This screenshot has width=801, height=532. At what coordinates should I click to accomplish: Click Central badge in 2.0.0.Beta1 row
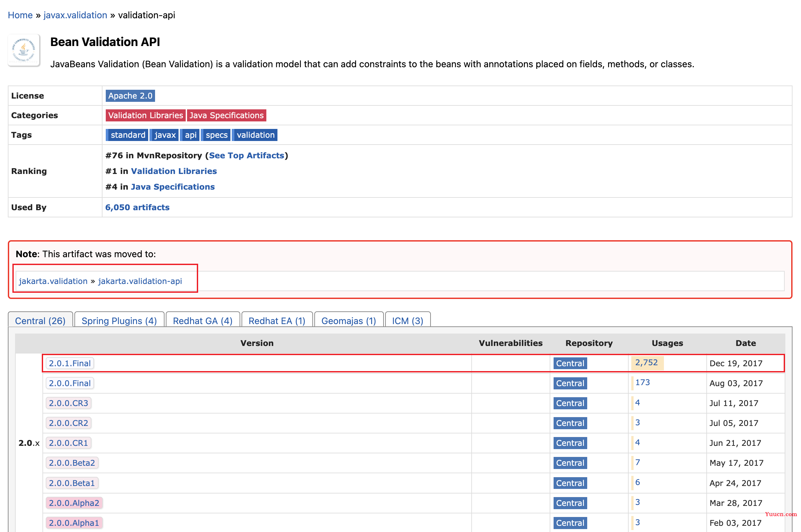coord(570,483)
